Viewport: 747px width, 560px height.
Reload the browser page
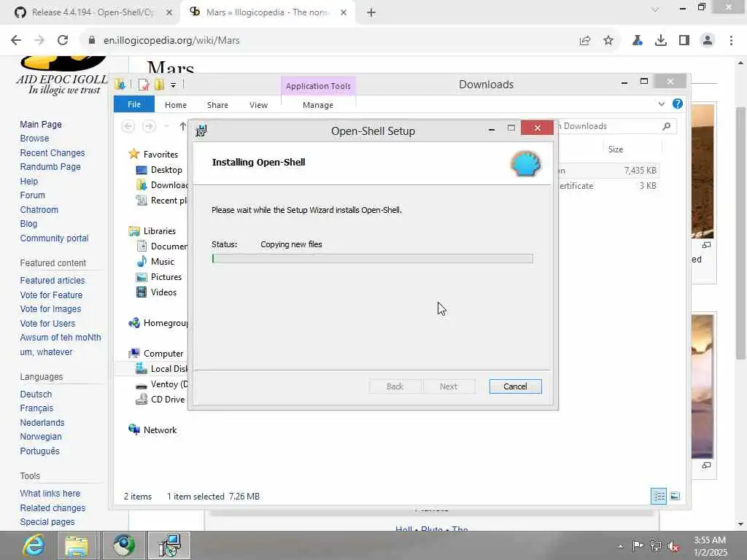coord(63,41)
